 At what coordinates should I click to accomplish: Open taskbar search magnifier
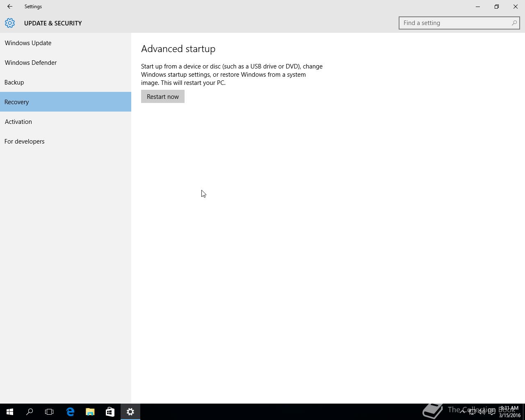(30, 412)
